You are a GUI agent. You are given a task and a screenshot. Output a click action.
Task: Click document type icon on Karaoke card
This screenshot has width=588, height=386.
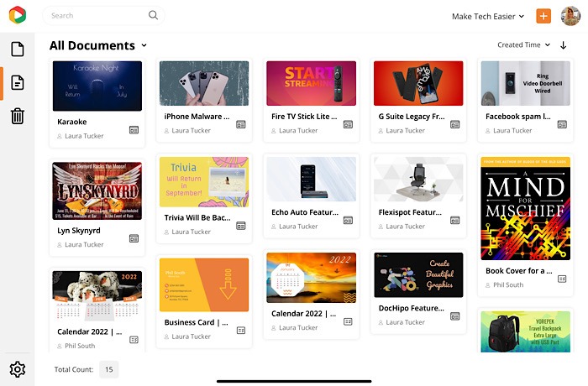click(134, 130)
